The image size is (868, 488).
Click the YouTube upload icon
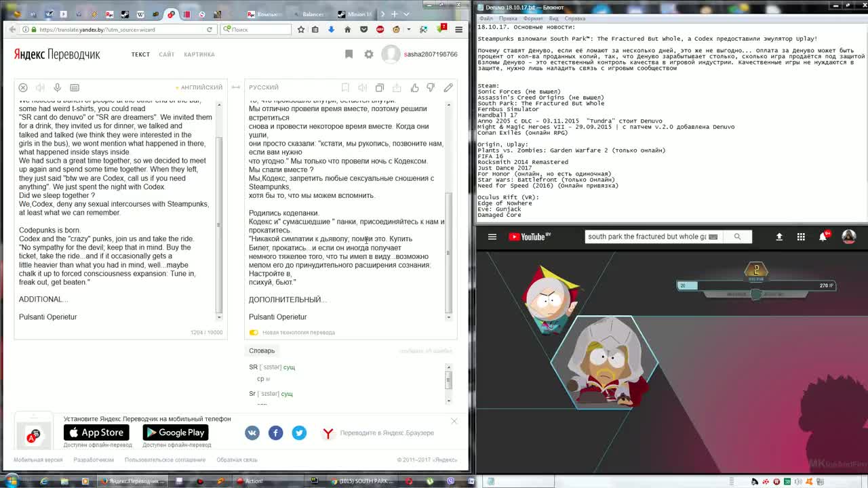coord(779,237)
